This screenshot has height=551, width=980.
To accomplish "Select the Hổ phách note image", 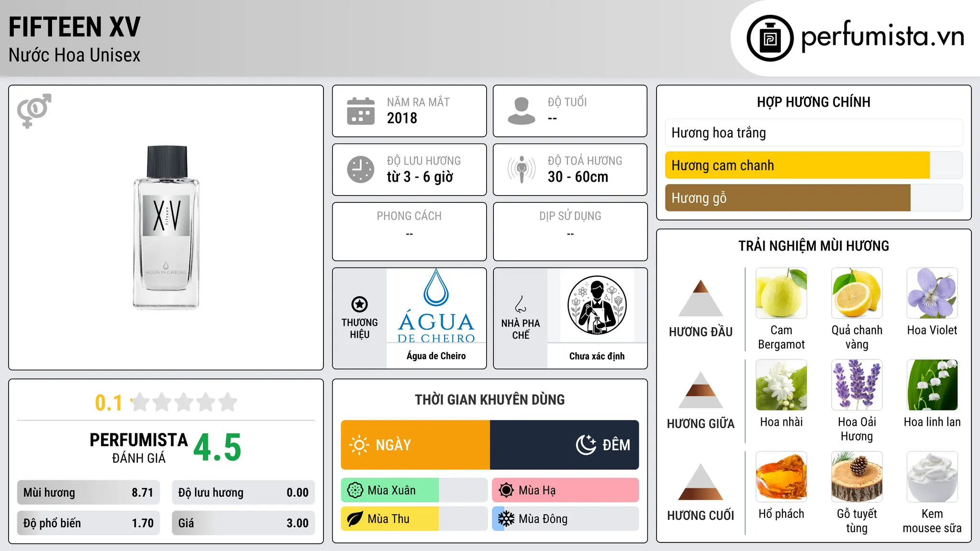I will click(781, 477).
